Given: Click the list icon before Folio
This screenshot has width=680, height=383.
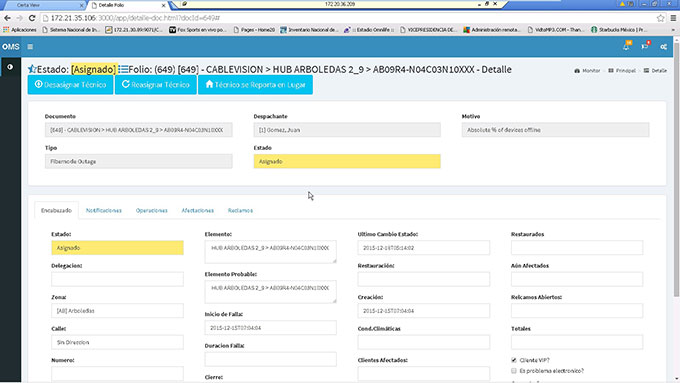Looking at the screenshot, I should pos(123,69).
